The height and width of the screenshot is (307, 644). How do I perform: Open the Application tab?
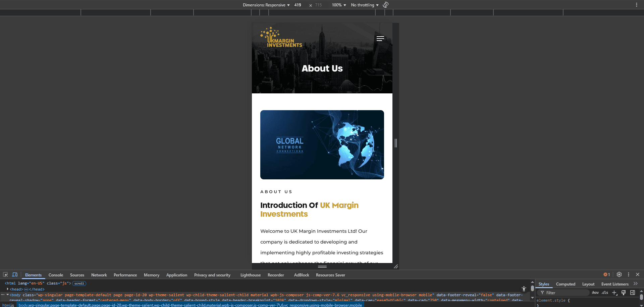click(x=177, y=275)
